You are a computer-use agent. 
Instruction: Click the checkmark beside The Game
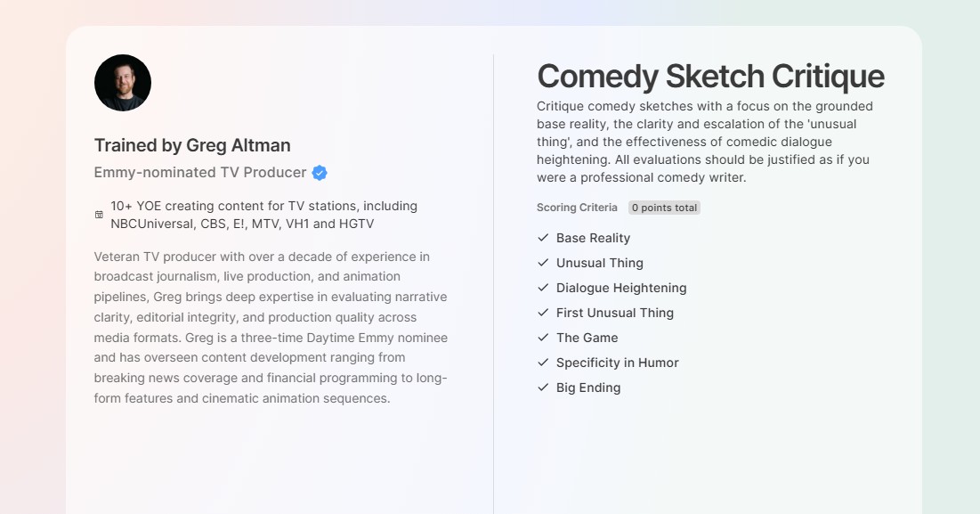pyautogui.click(x=543, y=338)
